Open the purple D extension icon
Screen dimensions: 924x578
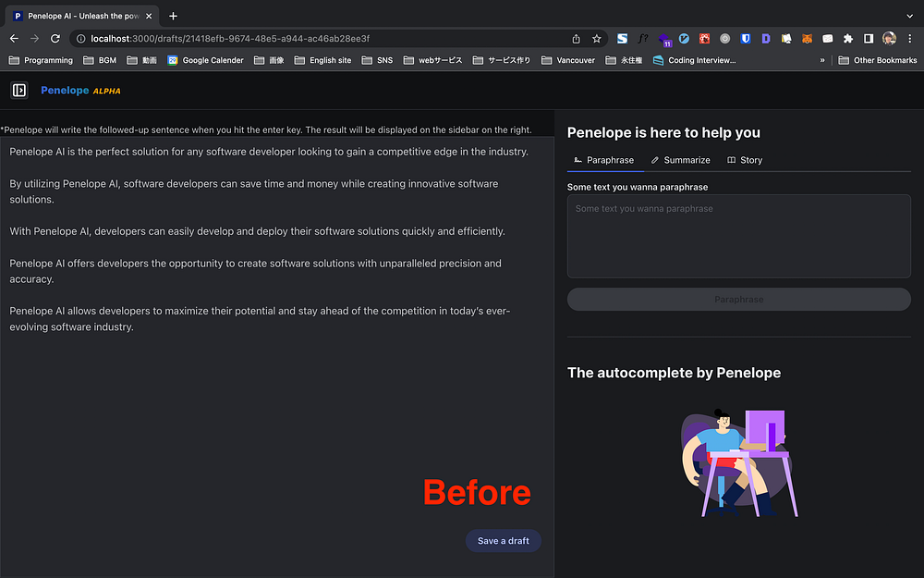click(766, 38)
